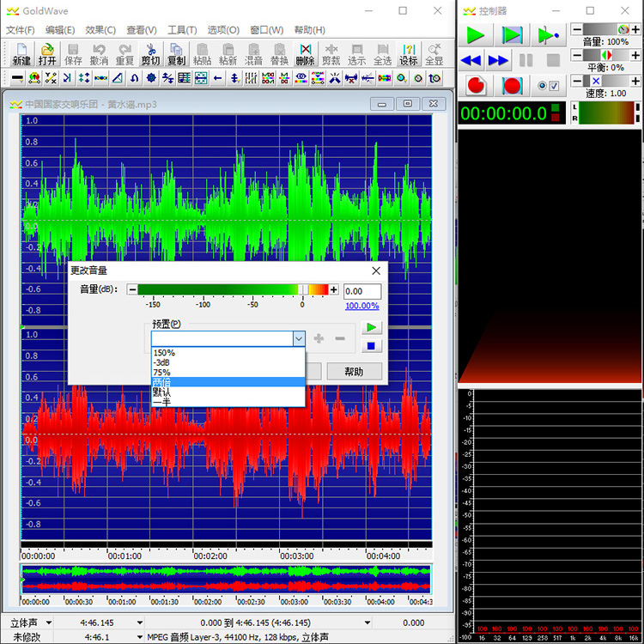Play the selection with the bracketed play button
Image resolution: width=644 pixels, height=644 pixels.
tap(512, 35)
